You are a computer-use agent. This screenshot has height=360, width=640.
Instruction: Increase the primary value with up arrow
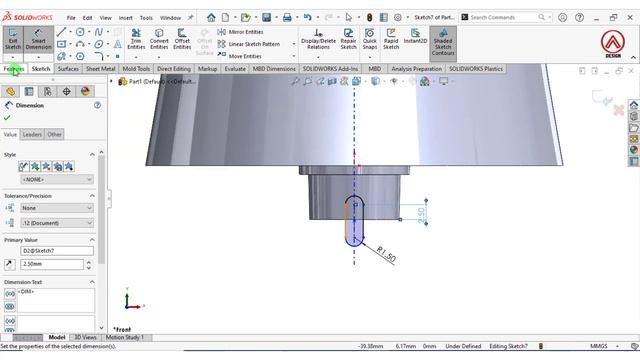point(89,262)
